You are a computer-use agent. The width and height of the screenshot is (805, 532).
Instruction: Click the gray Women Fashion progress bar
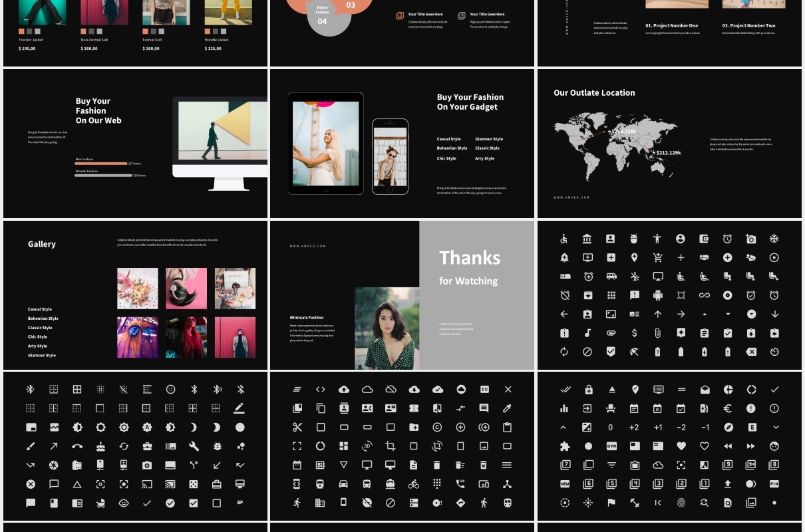click(x=103, y=176)
